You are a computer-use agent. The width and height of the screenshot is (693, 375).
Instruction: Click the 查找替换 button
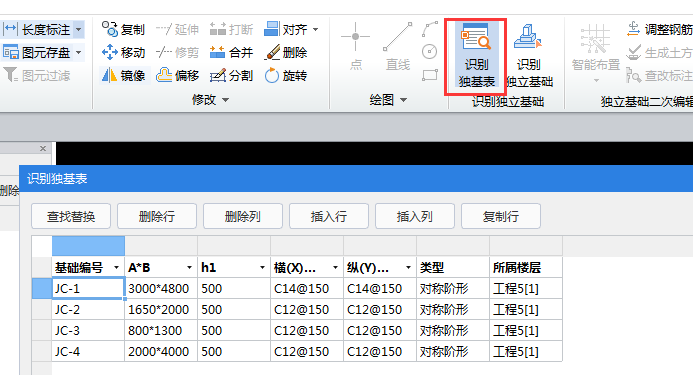tap(71, 216)
